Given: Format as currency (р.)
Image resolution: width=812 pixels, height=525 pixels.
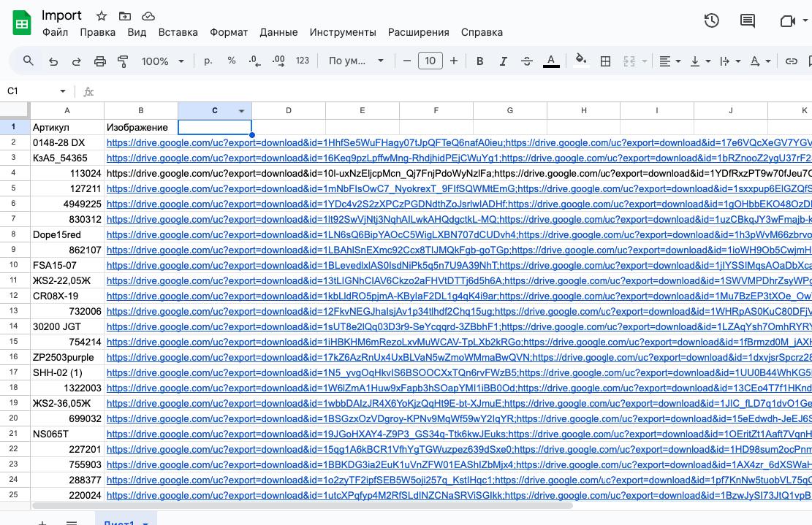Looking at the screenshot, I should click(208, 61).
